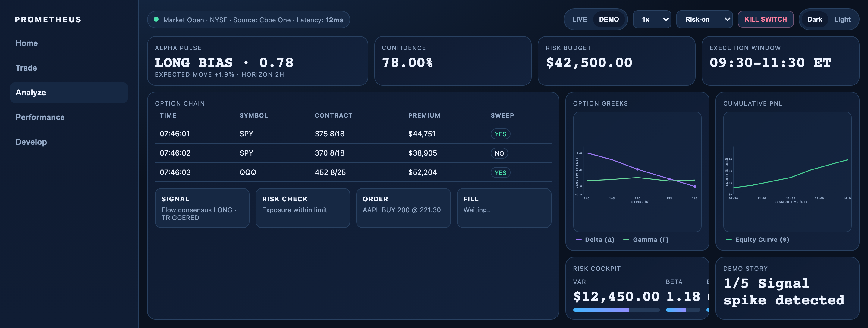This screenshot has height=328, width=868.
Task: Click NO sweep badge for 370 8/18 row
Action: (x=499, y=153)
